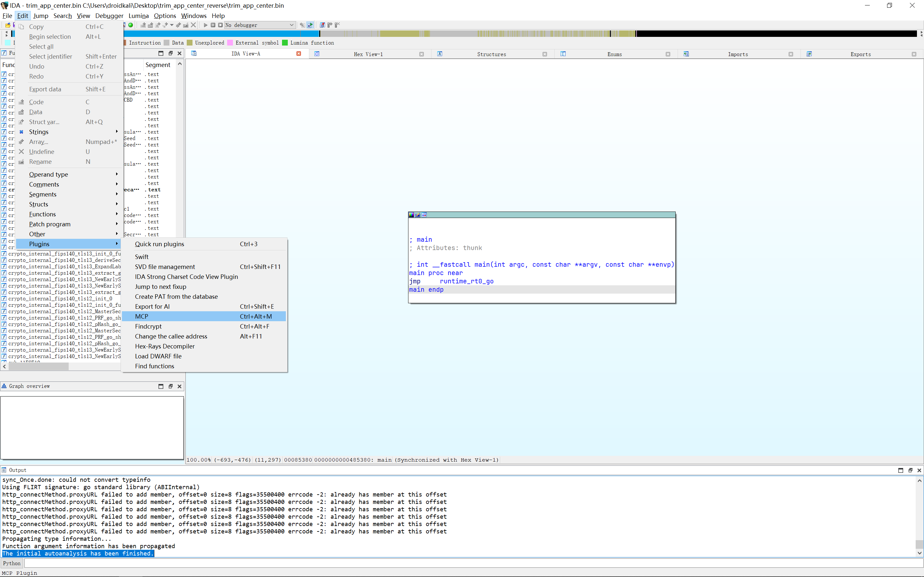Click the green analysis status indicator
924x577 pixels.
click(x=131, y=25)
